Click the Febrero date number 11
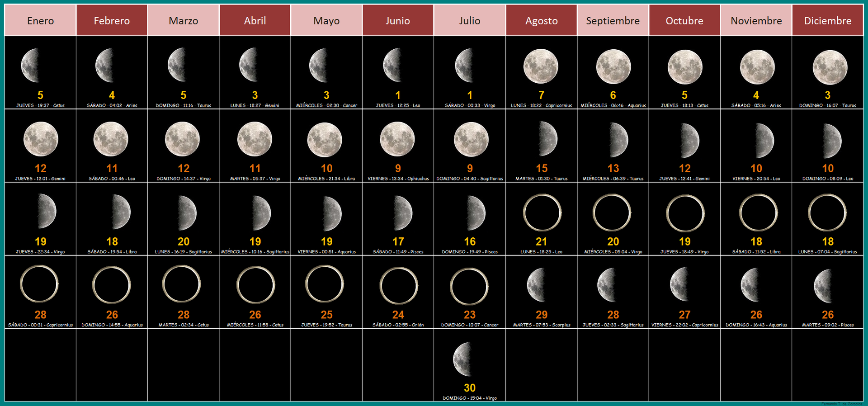Screen dimensions: 868x406 [x=112, y=169]
